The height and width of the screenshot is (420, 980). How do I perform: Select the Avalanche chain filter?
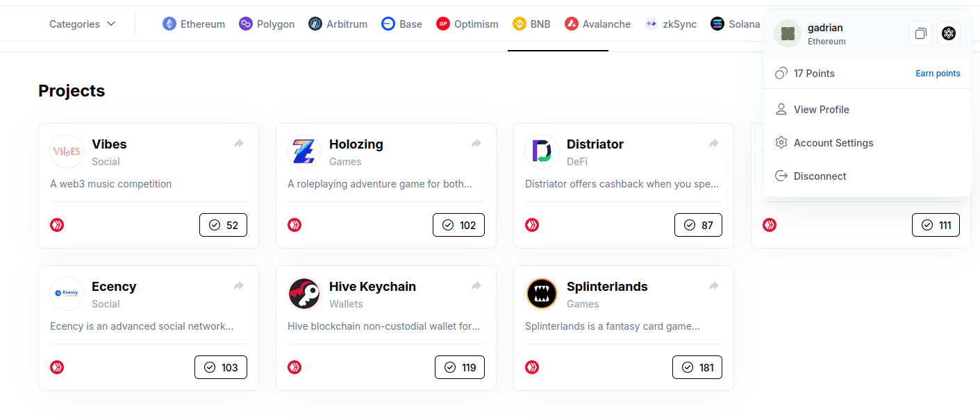click(597, 24)
